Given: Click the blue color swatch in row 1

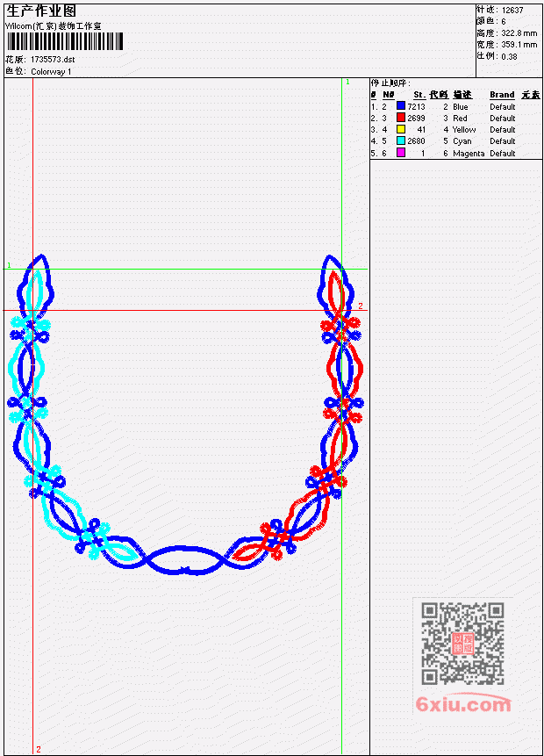Looking at the screenshot, I should (x=400, y=105).
